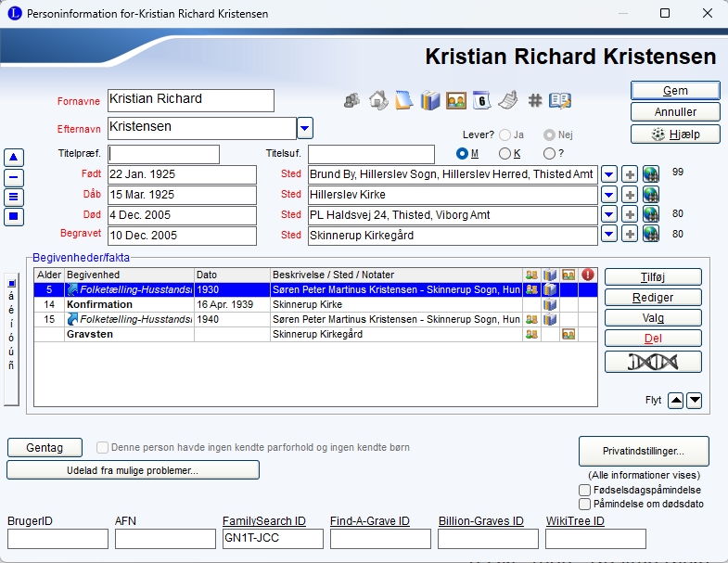
Task: Click the hash symbol icon in toolbar
Action: [534, 100]
